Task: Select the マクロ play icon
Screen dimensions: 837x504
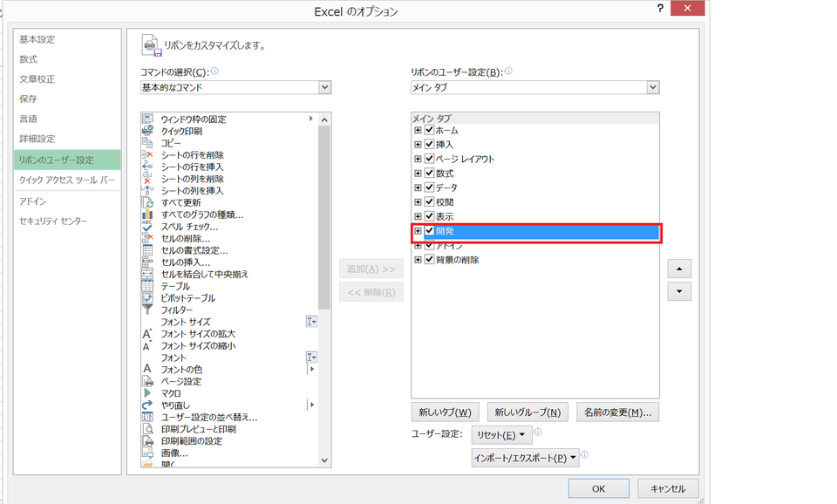Action: click(x=147, y=393)
